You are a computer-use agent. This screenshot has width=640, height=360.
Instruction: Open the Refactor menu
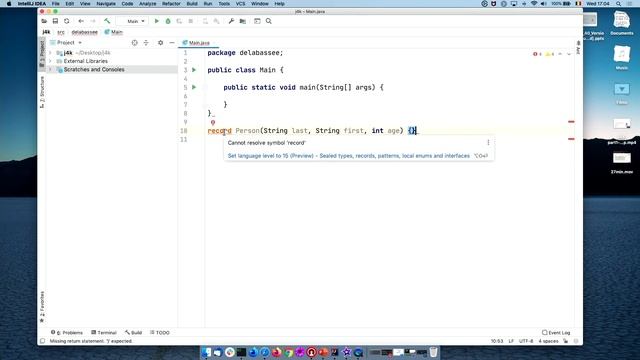pos(171,4)
